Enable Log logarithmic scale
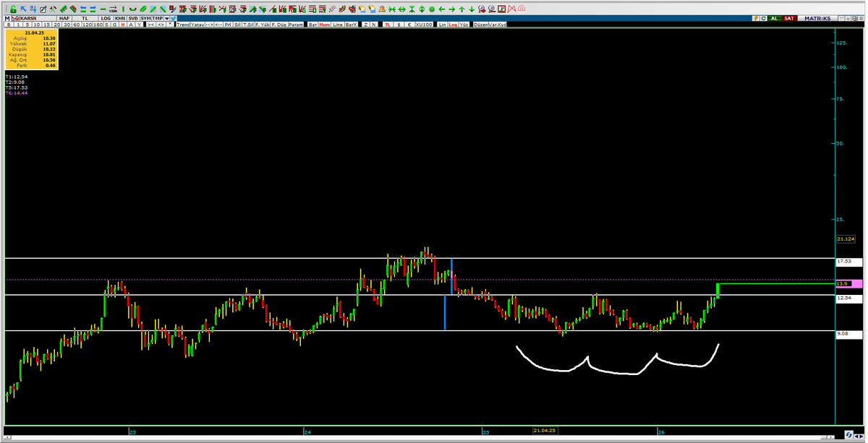The width and height of the screenshot is (868, 443). (453, 25)
